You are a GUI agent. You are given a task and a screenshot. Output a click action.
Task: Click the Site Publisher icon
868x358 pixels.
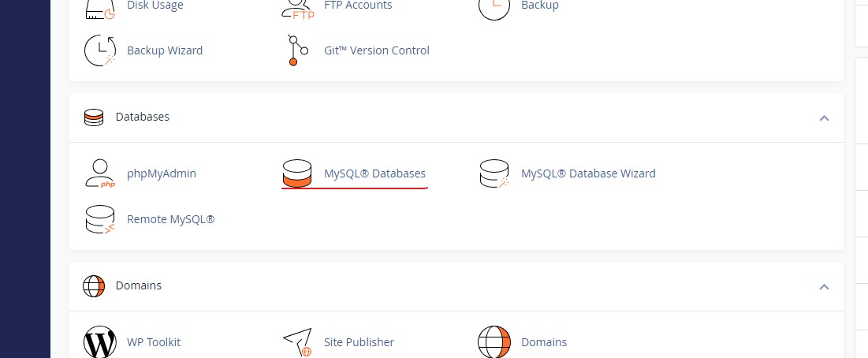pos(297,342)
